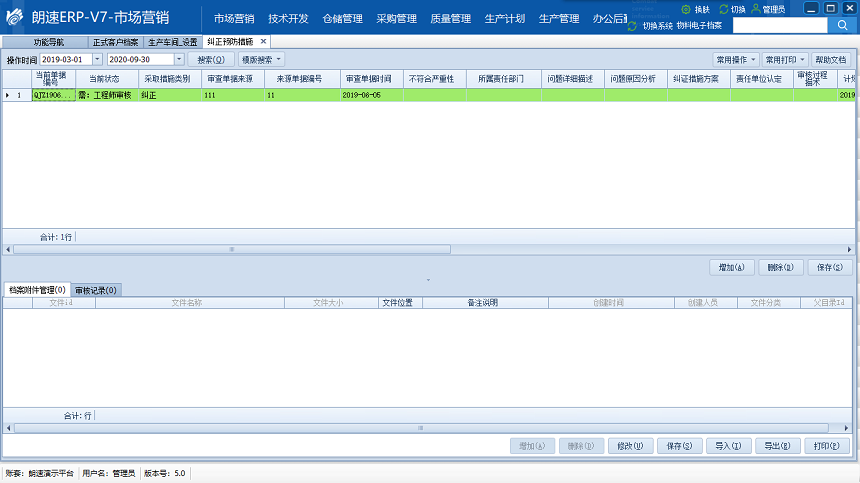860x483 pixels.
Task: Open the 采购管理 menu
Action: [x=397, y=19]
